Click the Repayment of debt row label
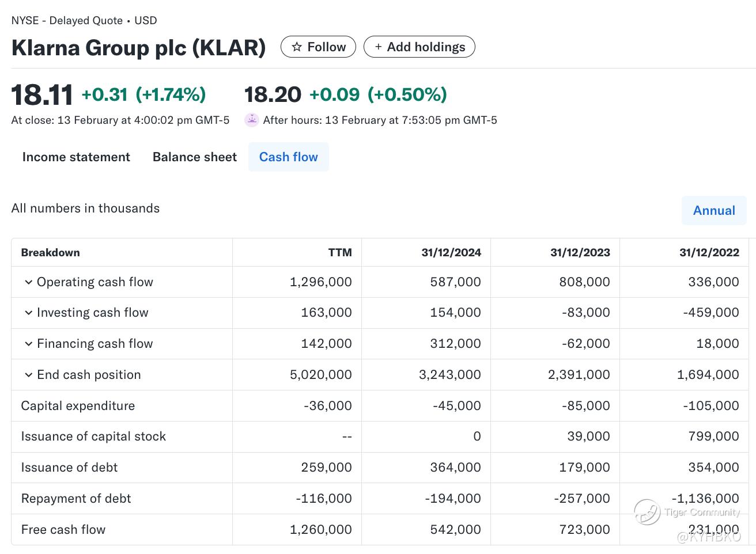The height and width of the screenshot is (554, 756). (x=76, y=499)
